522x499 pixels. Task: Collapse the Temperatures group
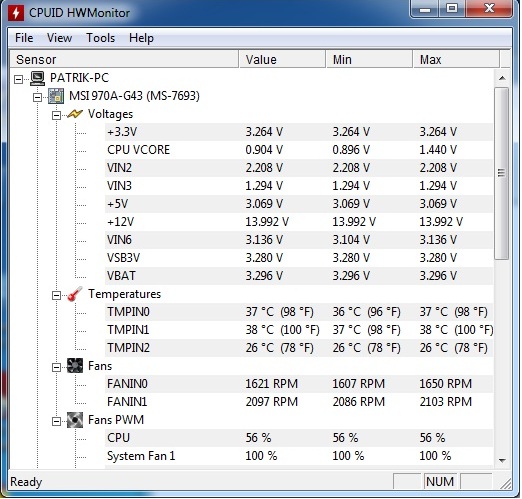(x=57, y=295)
